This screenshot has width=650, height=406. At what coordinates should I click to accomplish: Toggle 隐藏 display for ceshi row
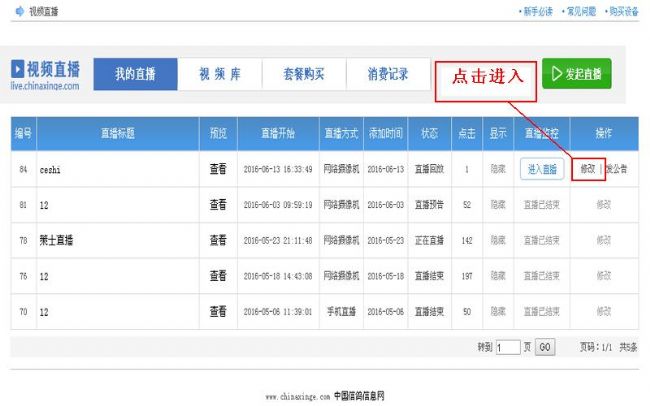click(x=497, y=169)
